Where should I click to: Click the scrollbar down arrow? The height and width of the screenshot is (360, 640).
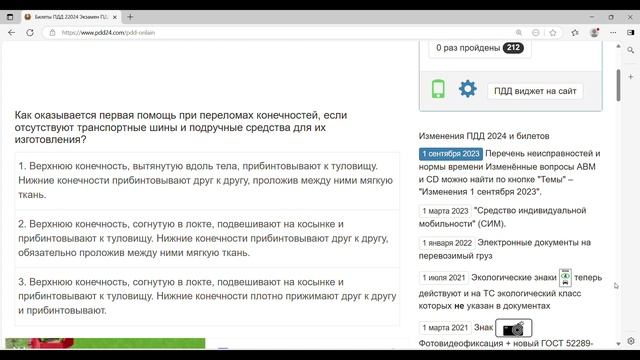618,344
